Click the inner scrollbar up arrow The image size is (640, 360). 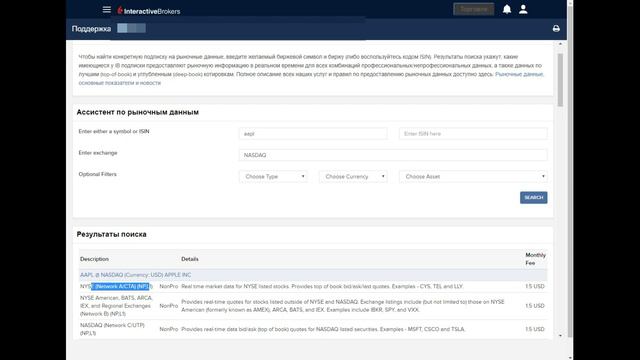[x=560, y=44]
